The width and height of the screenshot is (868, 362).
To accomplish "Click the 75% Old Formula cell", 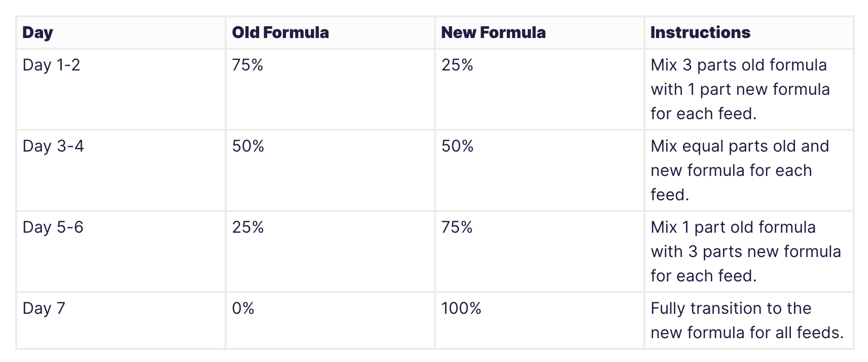I will [x=247, y=65].
